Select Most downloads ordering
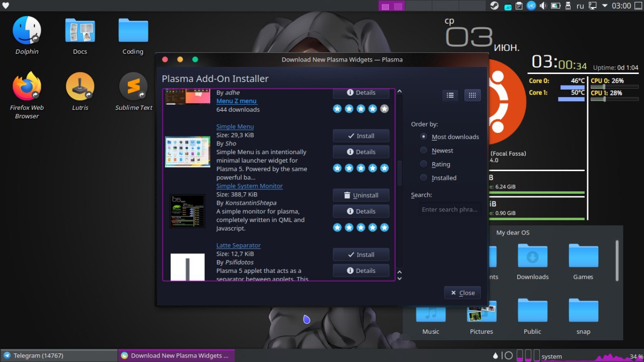The height and width of the screenshot is (362, 644). click(450, 136)
